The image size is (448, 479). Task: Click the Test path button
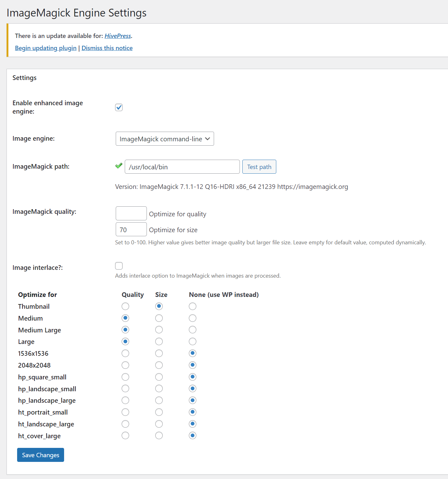click(259, 167)
